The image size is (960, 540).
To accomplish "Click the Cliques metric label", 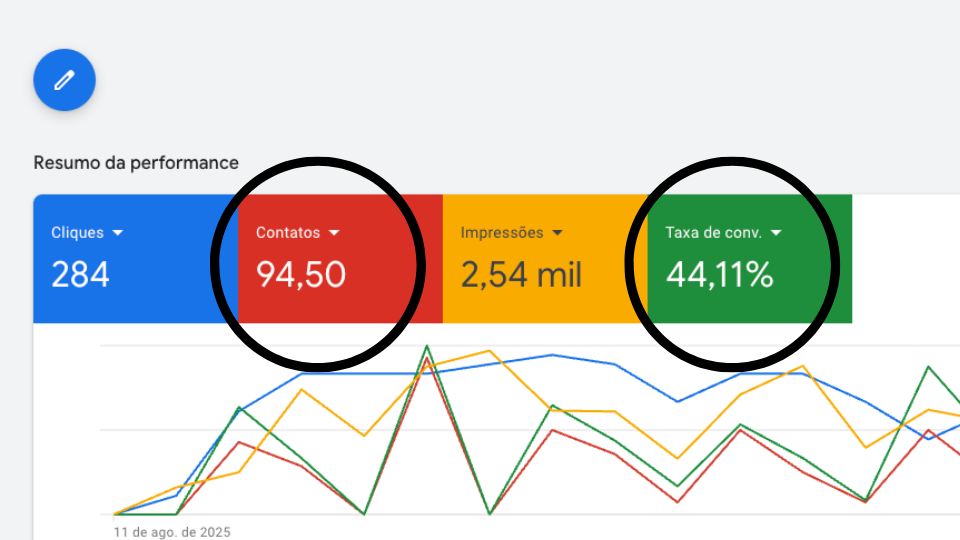I will pos(77,233).
